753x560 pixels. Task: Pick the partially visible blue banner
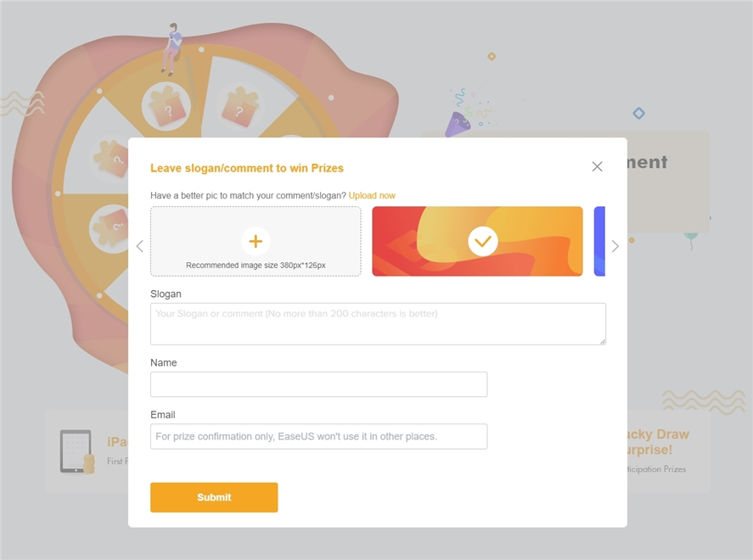point(599,242)
